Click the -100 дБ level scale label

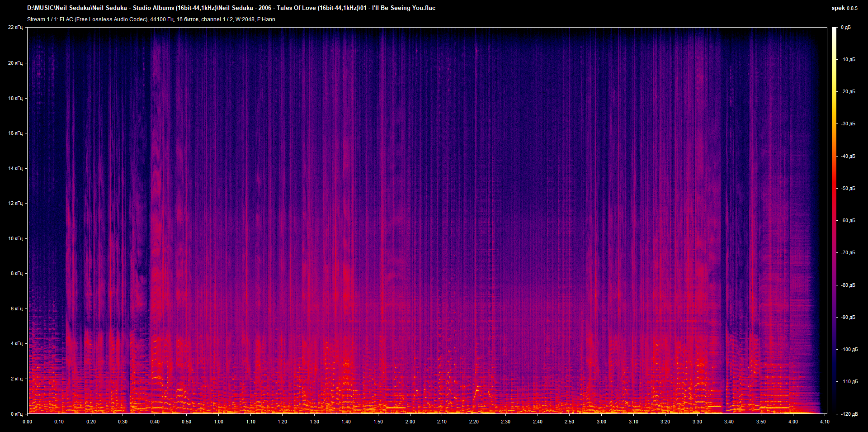click(849, 349)
